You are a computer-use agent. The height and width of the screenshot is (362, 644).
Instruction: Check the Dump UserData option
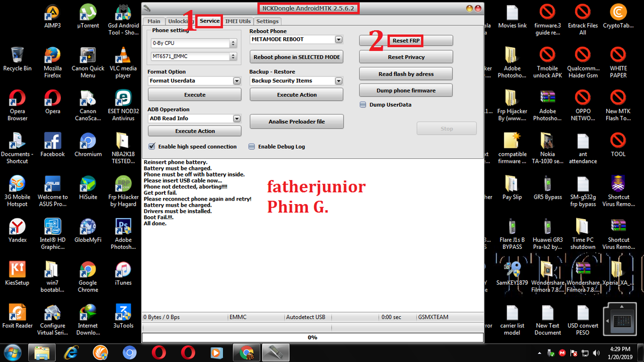pyautogui.click(x=363, y=105)
